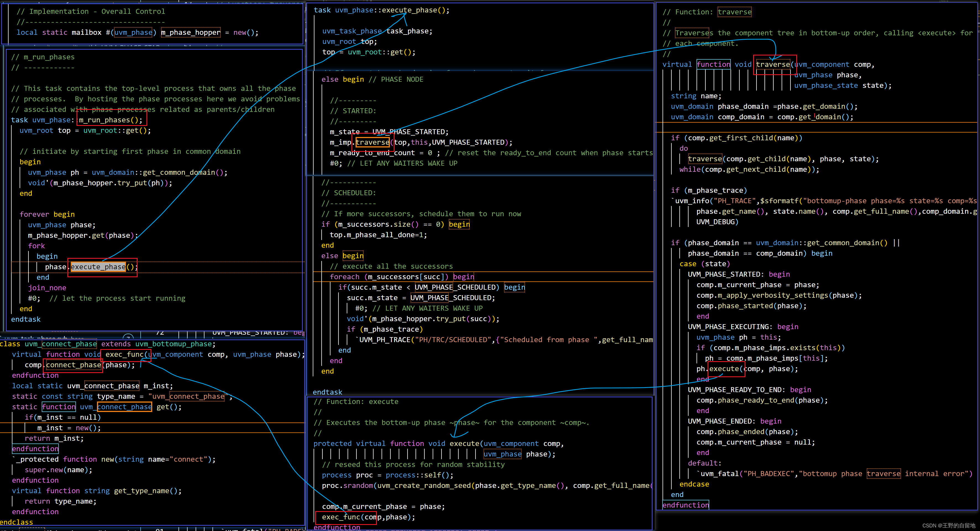The image size is (980, 531).
Task: Click 'uvm_phase ph = uvm_domain::get_common_domain();' line
Action: 127,173
